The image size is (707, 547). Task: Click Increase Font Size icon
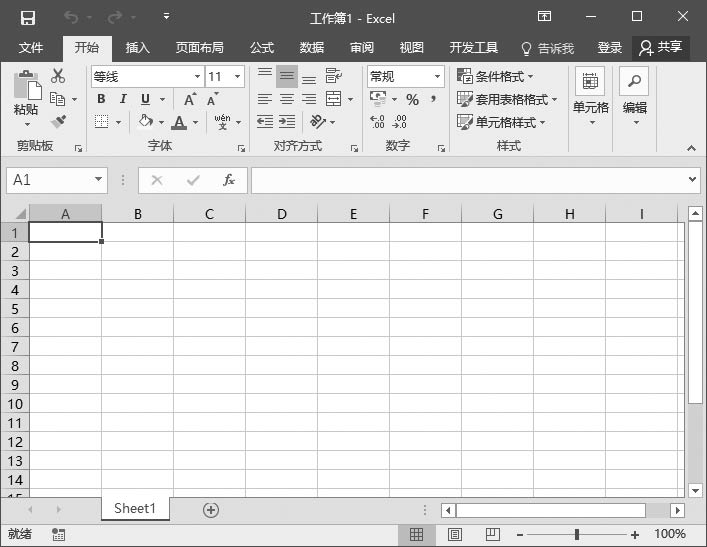(190, 99)
